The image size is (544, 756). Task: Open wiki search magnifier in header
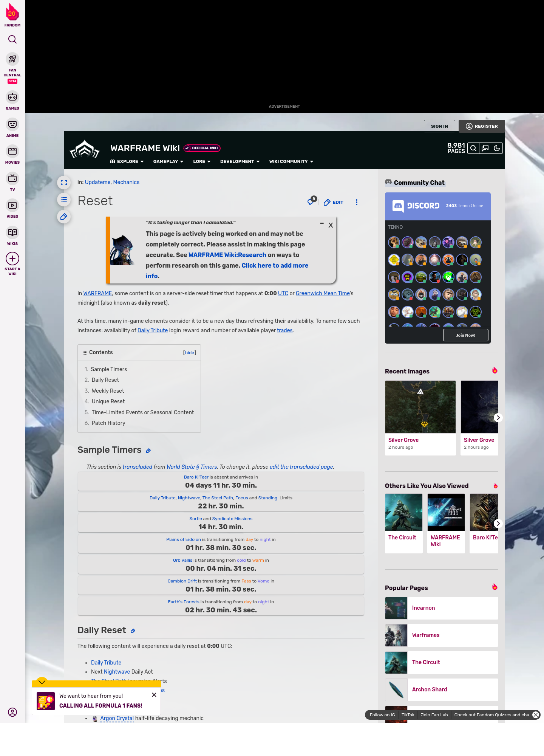473,148
